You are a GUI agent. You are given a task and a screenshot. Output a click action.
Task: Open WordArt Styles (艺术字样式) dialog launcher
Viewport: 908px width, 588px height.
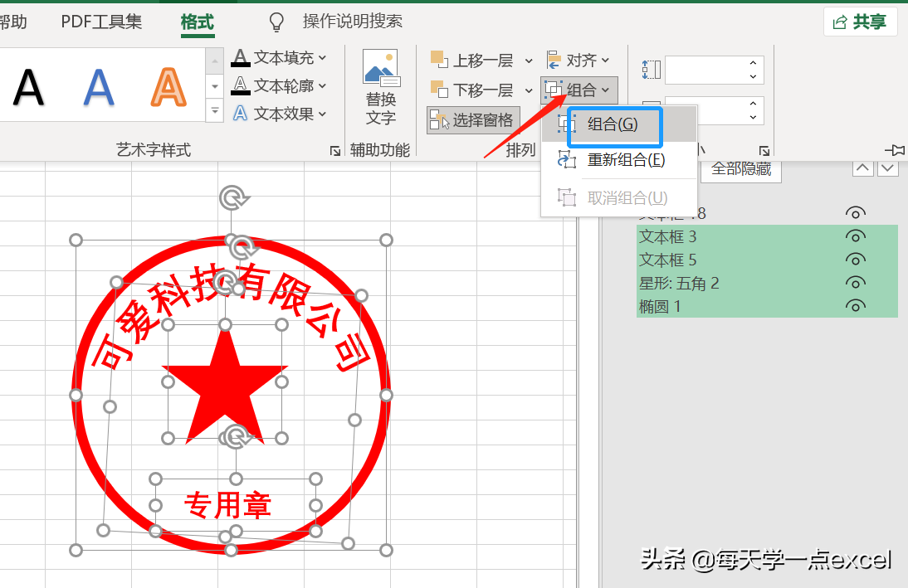(334, 151)
